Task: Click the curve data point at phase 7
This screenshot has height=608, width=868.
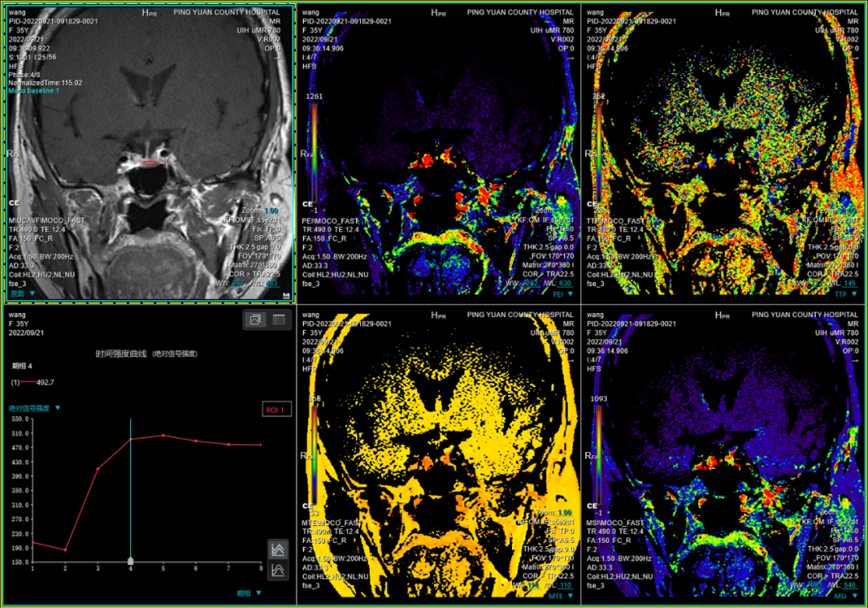Action: coord(228,444)
